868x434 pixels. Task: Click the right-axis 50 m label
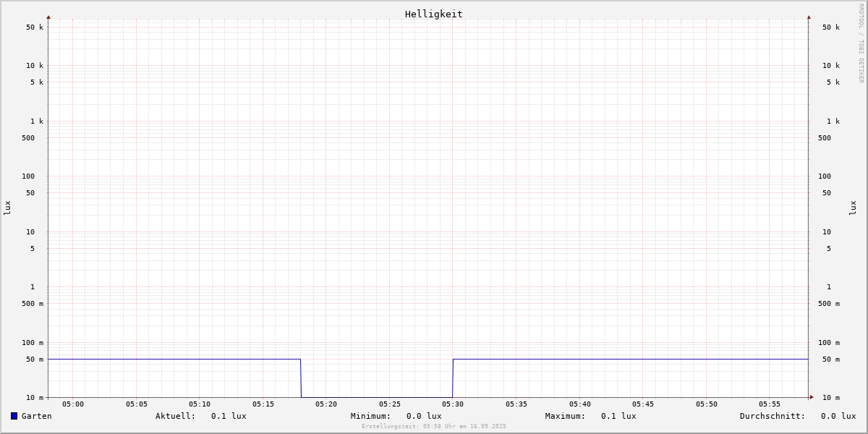(x=831, y=359)
